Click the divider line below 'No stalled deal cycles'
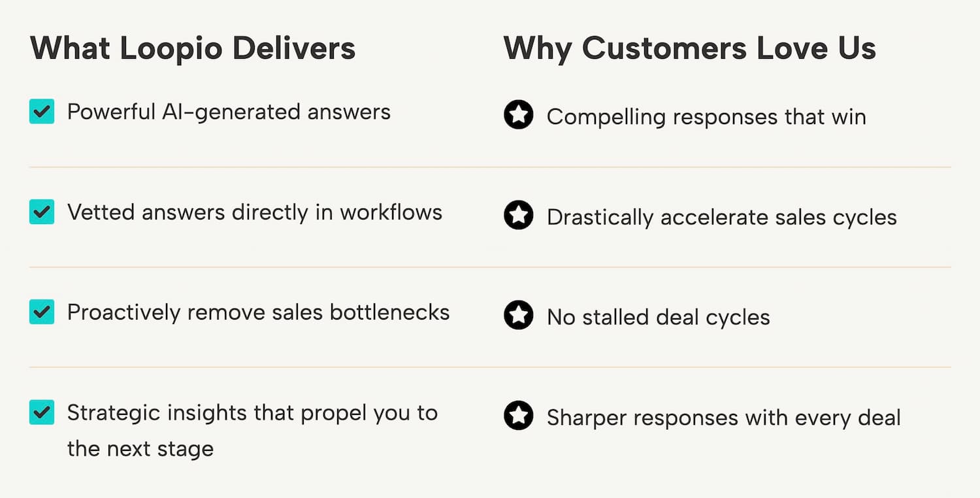The width and height of the screenshot is (980, 498). [490, 367]
